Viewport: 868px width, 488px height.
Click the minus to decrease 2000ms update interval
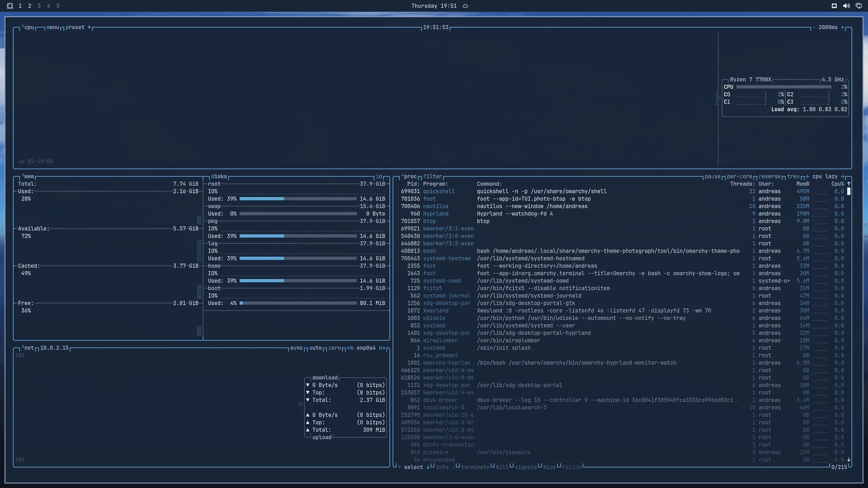[814, 28]
